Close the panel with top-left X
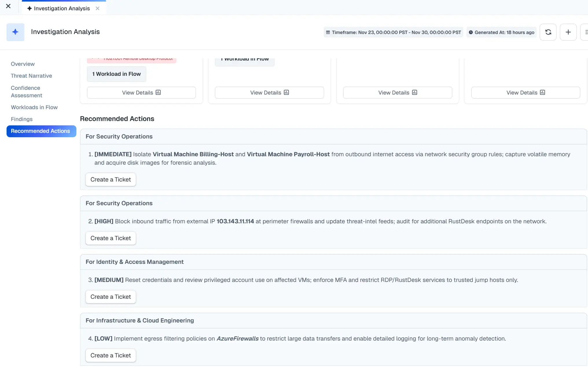This screenshot has height=368, width=588. click(8, 6)
